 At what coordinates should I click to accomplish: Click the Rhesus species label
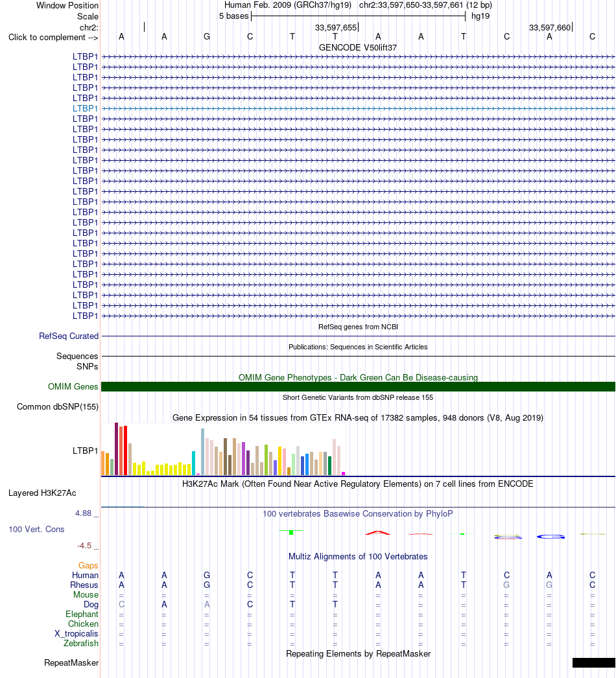pyautogui.click(x=84, y=585)
